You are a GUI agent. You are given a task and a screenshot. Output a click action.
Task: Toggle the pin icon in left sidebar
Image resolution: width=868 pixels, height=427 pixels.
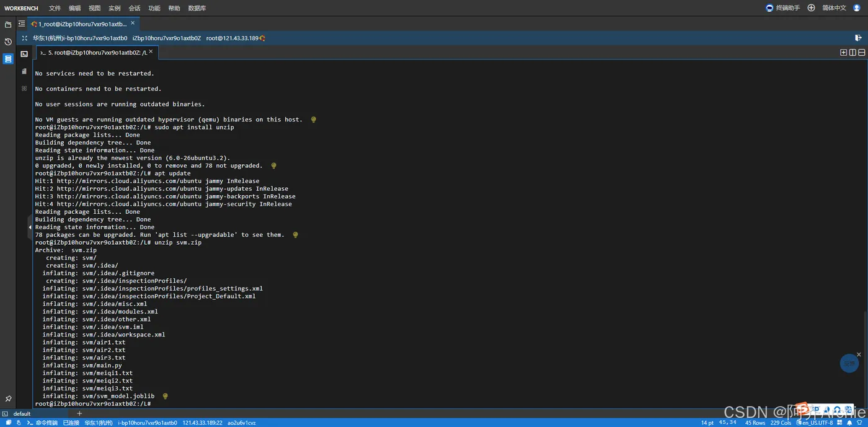point(8,398)
